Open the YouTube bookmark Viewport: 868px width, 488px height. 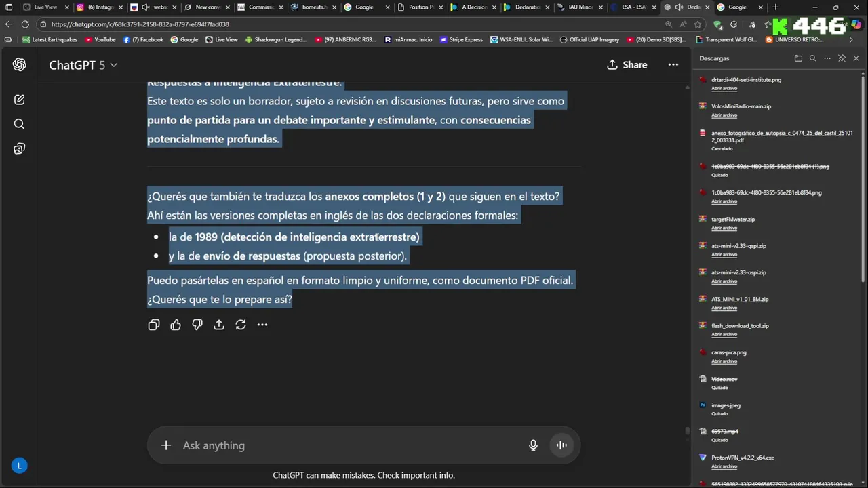pyautogui.click(x=100, y=39)
